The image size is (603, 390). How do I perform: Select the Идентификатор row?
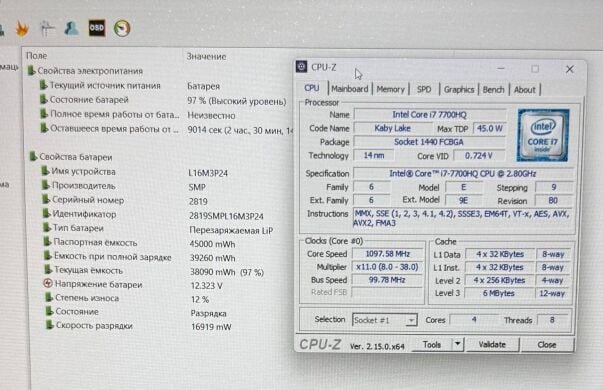pos(79,214)
